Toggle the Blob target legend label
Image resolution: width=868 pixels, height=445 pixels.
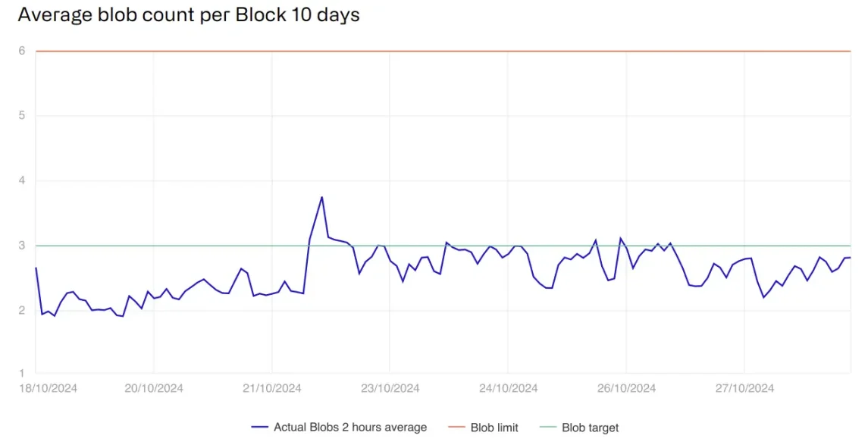coord(590,428)
